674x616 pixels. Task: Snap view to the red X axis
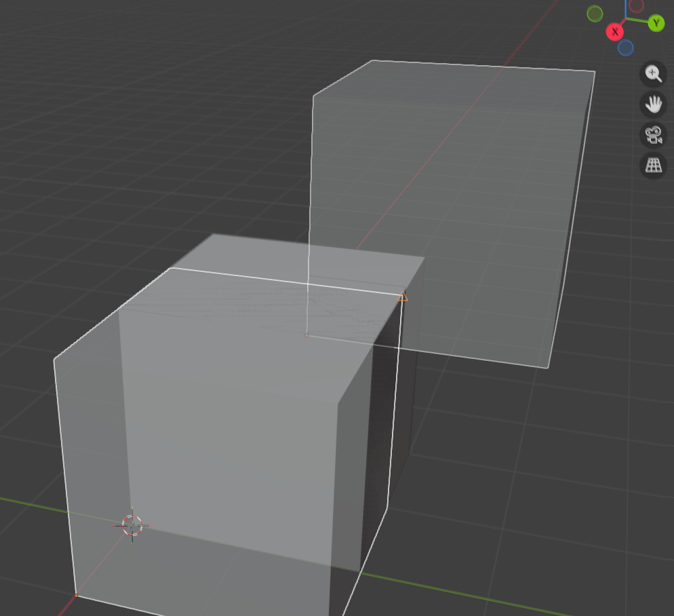(x=615, y=32)
